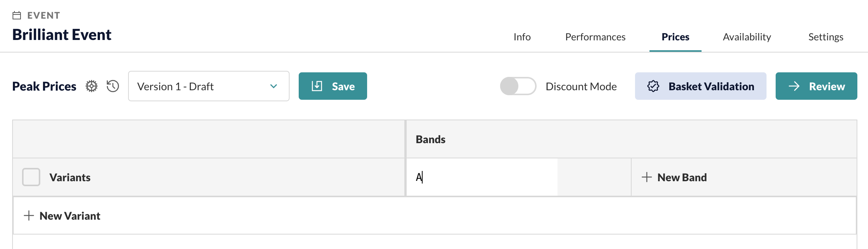The width and height of the screenshot is (868, 249).
Task: Open the Settings tab
Action: 826,37
